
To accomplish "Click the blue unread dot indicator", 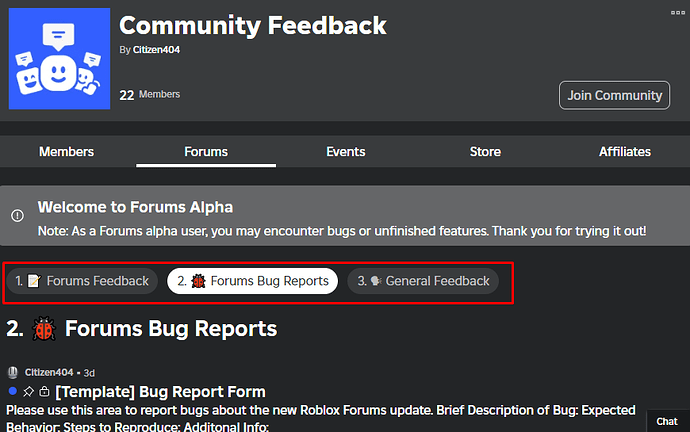I will (12, 391).
